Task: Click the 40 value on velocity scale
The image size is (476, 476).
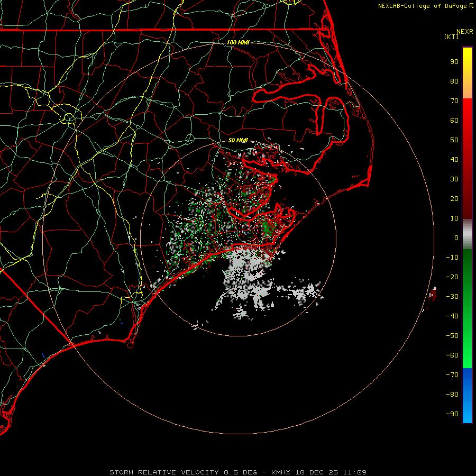Action: (x=454, y=159)
